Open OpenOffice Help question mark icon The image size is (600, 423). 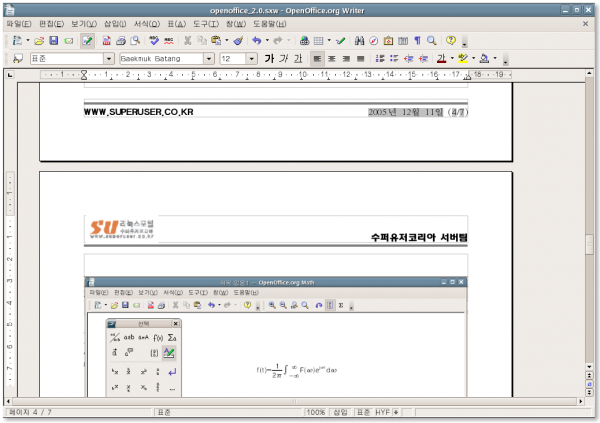pyautogui.click(x=451, y=40)
